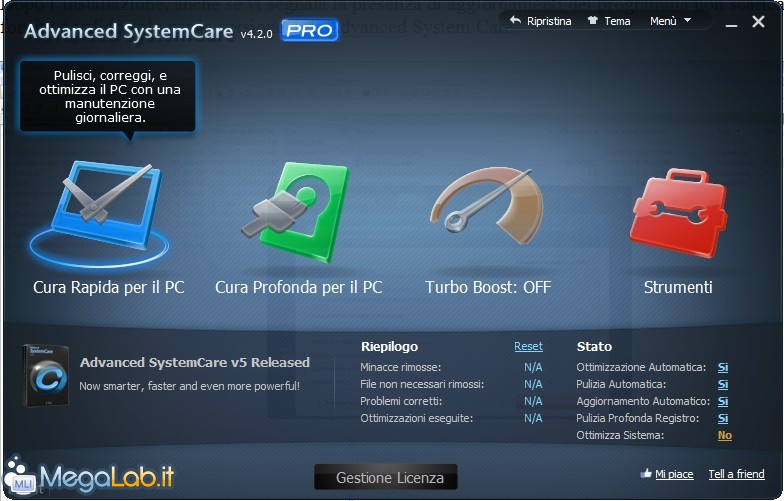Open Advanced SystemCare v5 Released headline

195,362
